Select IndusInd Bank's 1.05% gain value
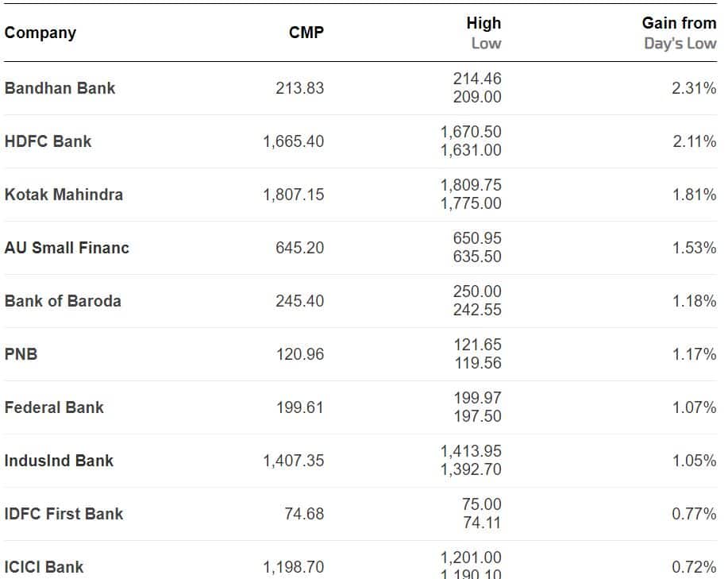Screen dimensions: 728x579 [695, 461]
